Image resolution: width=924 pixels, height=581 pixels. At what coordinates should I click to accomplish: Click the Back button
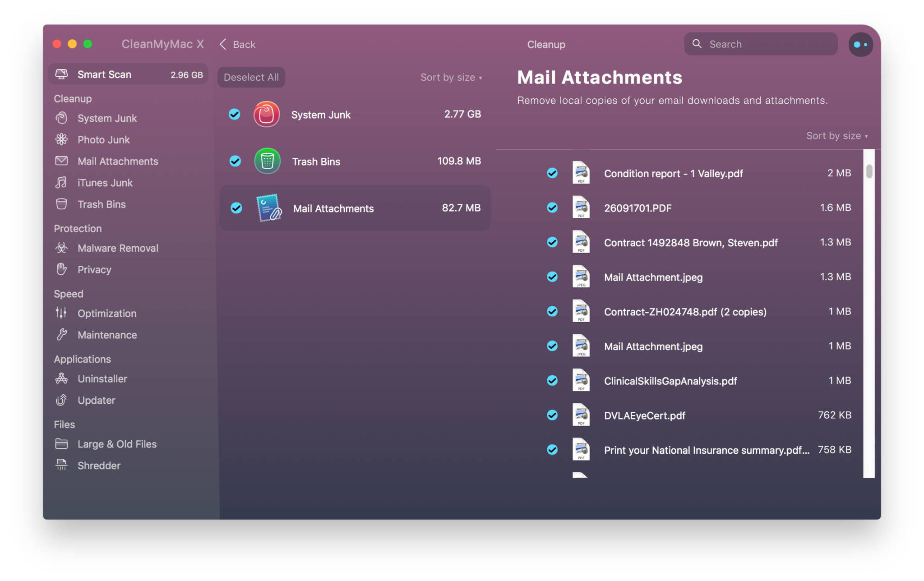coord(237,44)
